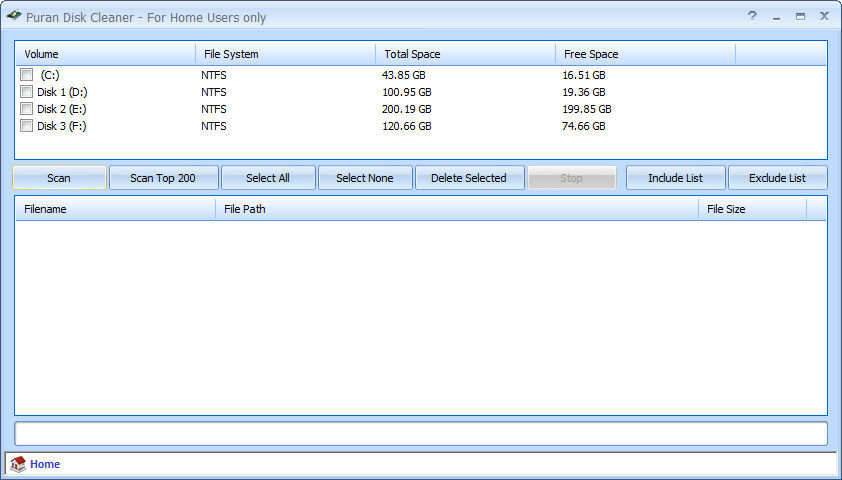Image resolution: width=842 pixels, height=480 pixels.
Task: Sort results by Filename column header
Action: pyautogui.click(x=115, y=209)
